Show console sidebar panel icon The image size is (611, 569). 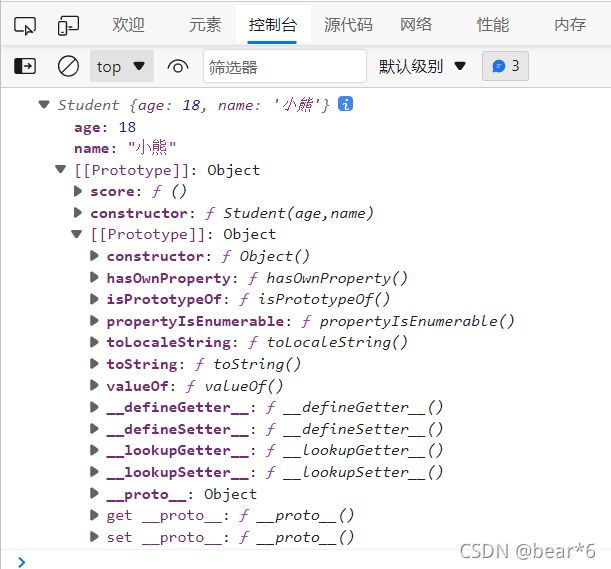(25, 66)
